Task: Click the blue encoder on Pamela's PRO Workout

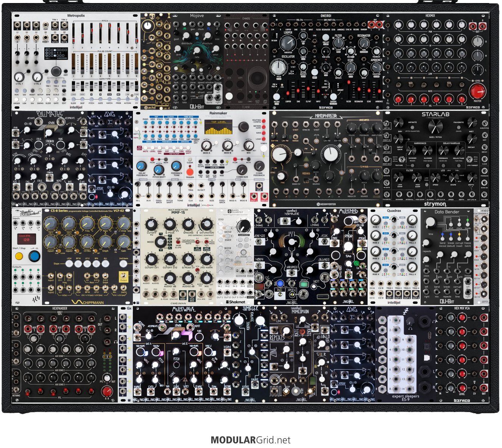Action: click(x=34, y=256)
